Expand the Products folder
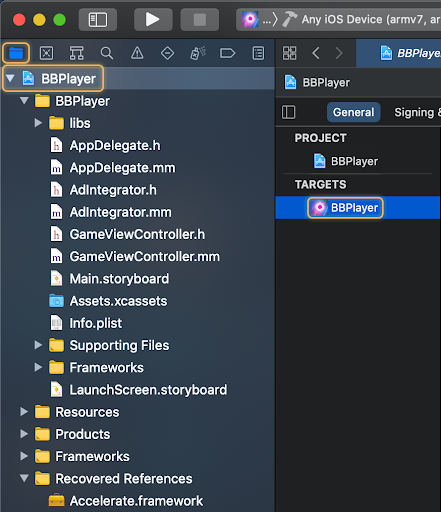Image resolution: width=441 pixels, height=512 pixels. coord(24,434)
